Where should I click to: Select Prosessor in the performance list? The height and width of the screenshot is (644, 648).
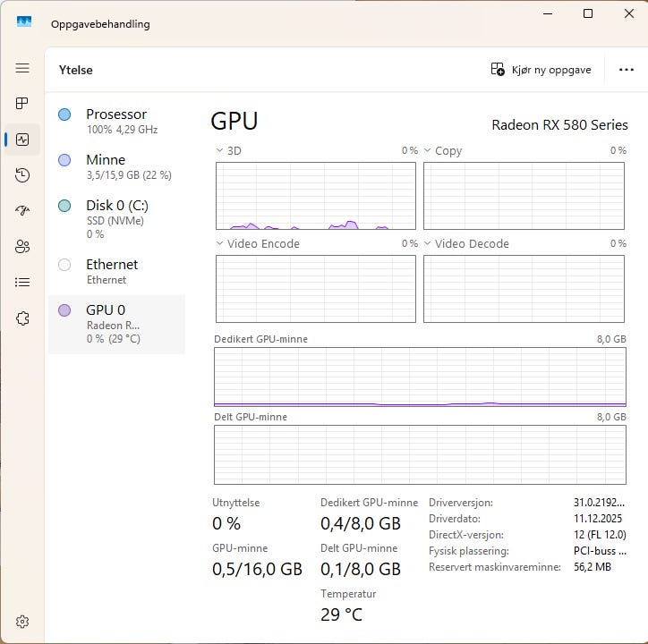[116, 121]
